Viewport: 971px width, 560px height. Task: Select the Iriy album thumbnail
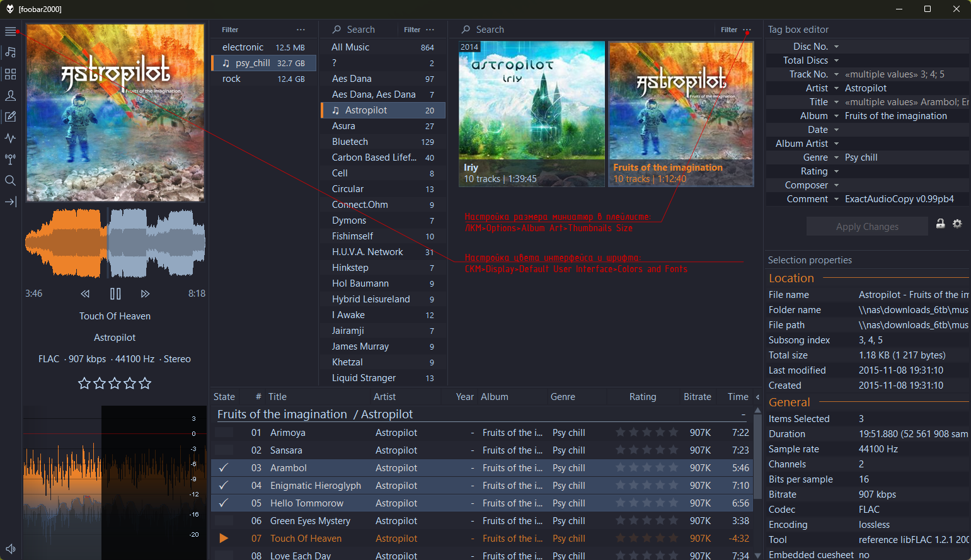[x=532, y=114]
